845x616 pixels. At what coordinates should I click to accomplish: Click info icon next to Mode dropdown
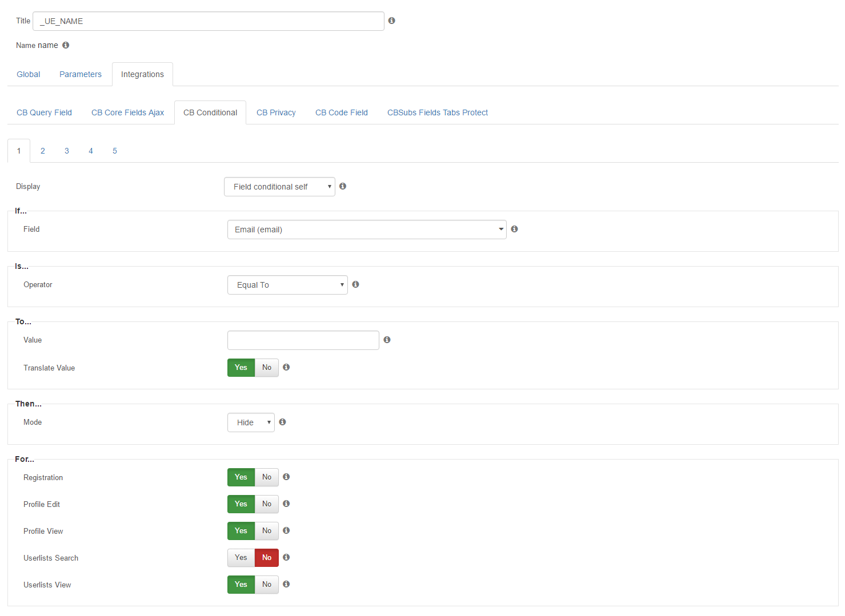(x=282, y=422)
